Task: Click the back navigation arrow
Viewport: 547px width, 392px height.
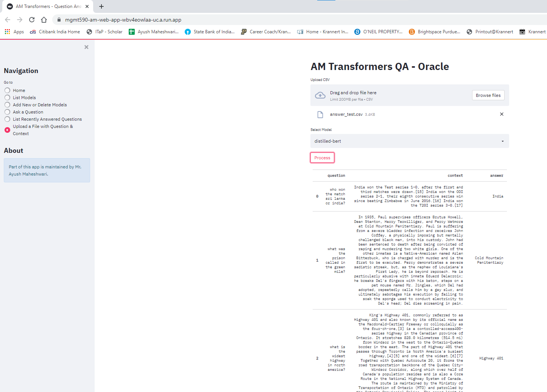Action: pyautogui.click(x=8, y=19)
